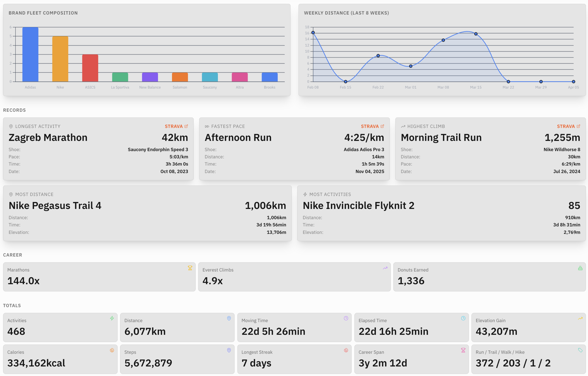Click the 7 days Longest Streak value
The image size is (588, 376).
coord(256,363)
